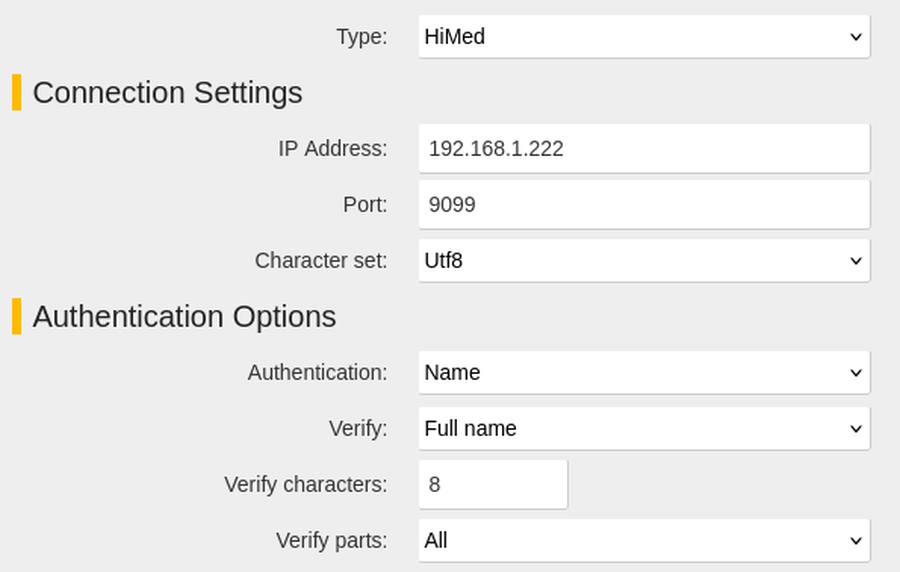Click the IP Address label
Image resolution: width=900 pixels, height=572 pixels.
[333, 149]
